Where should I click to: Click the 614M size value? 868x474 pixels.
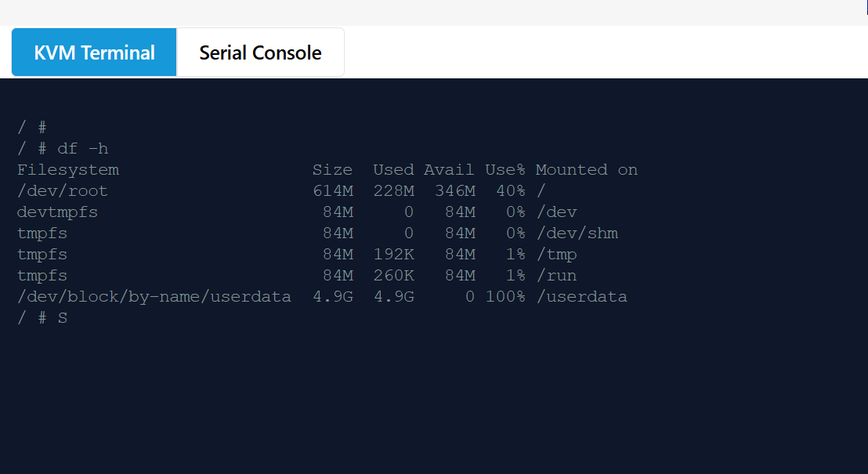[x=333, y=191]
